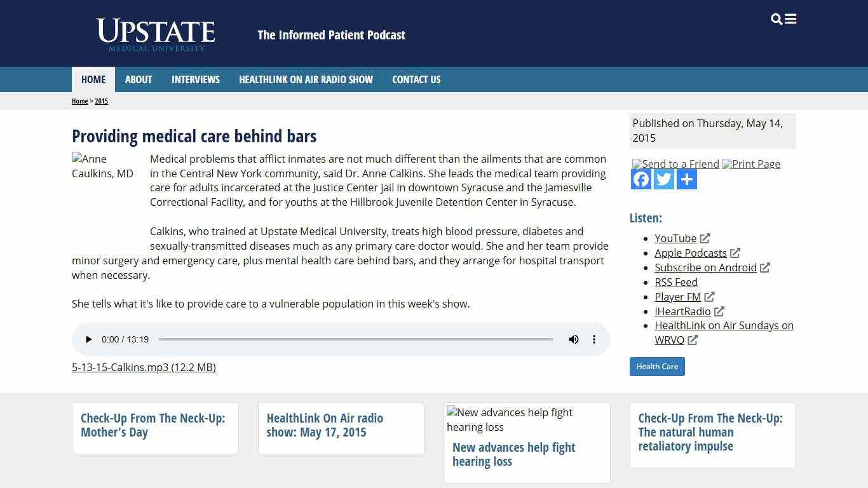Screen dimensions: 868x488
Task: Open the Apple Podcasts external link
Action: tap(691, 253)
